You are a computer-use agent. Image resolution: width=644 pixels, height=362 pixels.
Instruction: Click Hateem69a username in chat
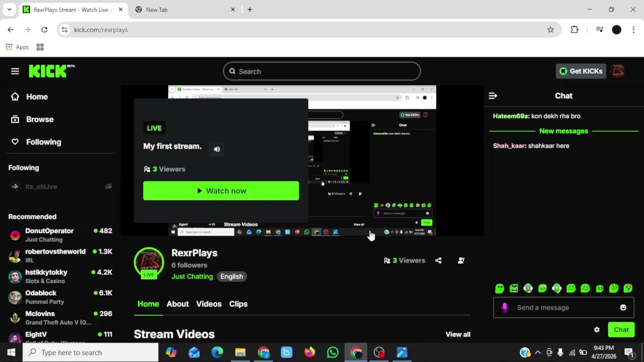pyautogui.click(x=511, y=116)
